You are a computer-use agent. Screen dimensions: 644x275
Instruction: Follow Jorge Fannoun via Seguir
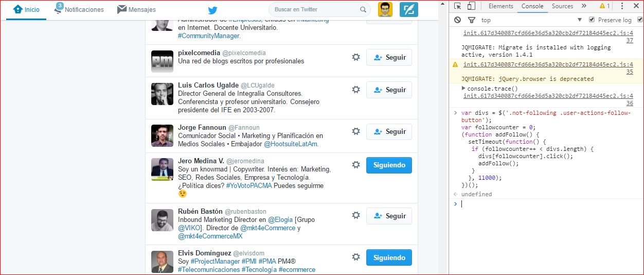click(x=389, y=131)
